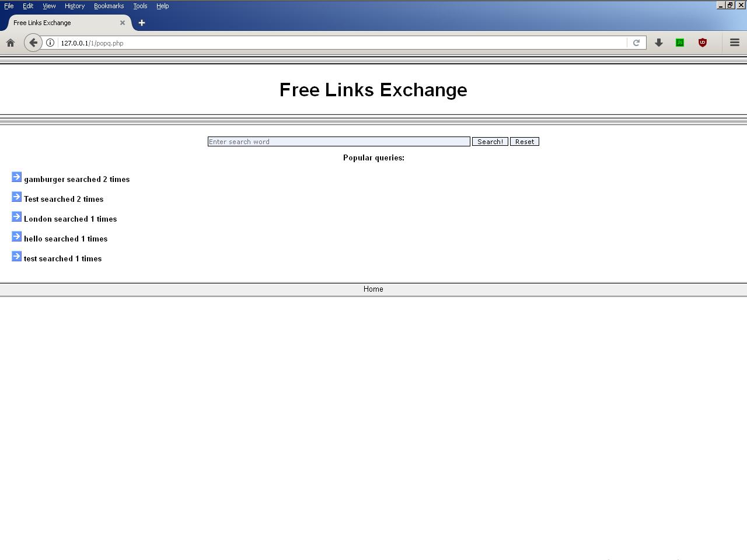Screen dimensions: 747x560
Task: Open the uBlock shield extension icon
Action: (x=703, y=43)
